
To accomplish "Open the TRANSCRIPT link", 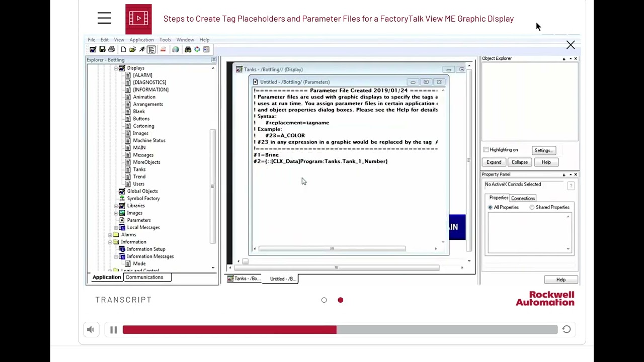I will 123,300.
